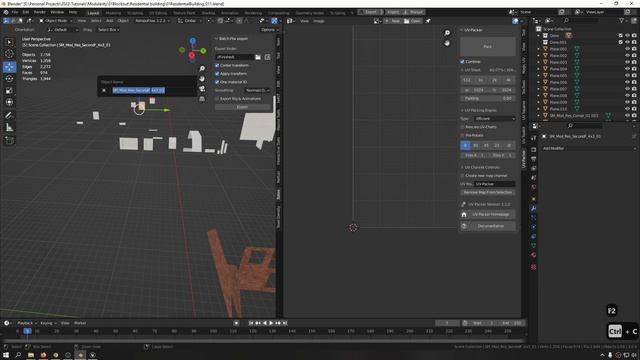The height and width of the screenshot is (360, 640).
Task: Select the Add Cube tool
Action: (x=9, y=141)
